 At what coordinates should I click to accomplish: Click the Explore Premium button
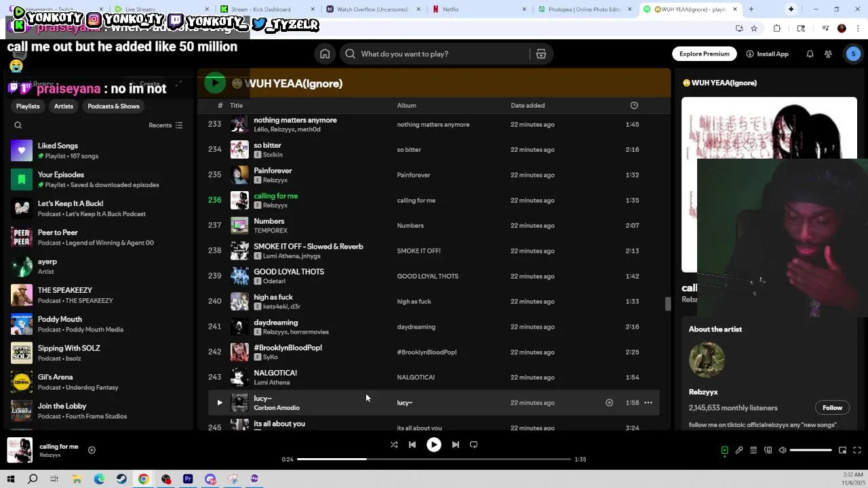[705, 54]
